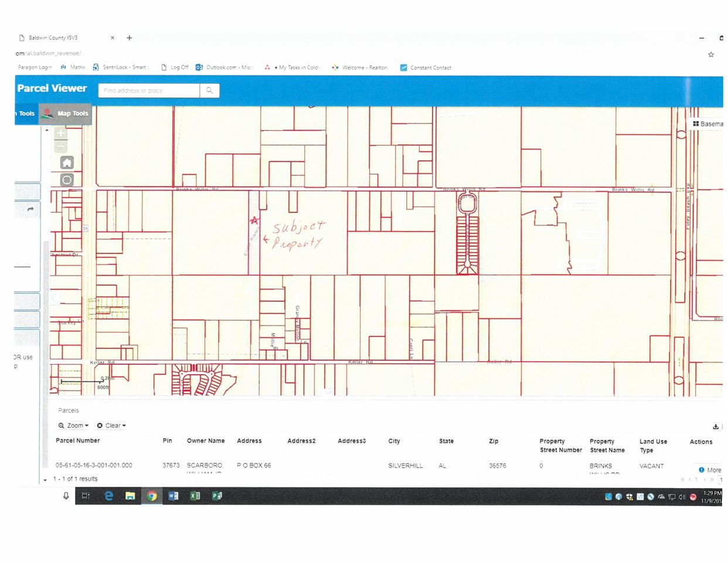Screen dimensions: 728x563
Task: Expand the Clear dropdown in Parcels panel
Action: click(111, 426)
